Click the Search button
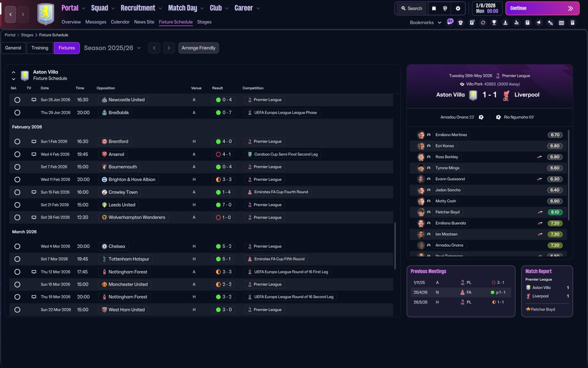This screenshot has height=368, width=588. pos(411,8)
